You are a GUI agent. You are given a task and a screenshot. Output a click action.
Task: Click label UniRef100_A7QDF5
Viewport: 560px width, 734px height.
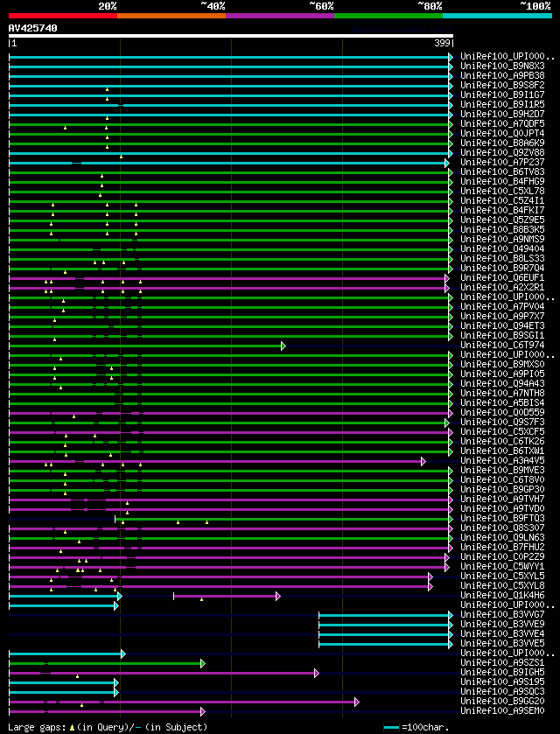(502, 124)
